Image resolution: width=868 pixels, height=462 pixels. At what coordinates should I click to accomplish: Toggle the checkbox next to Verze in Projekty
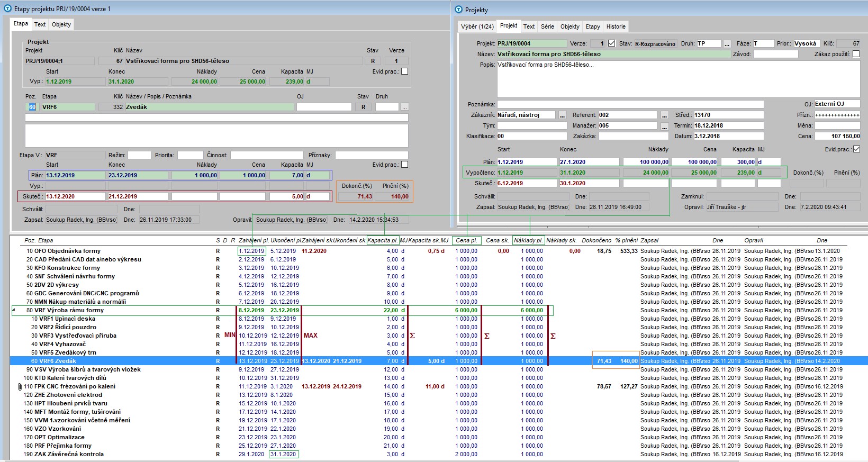coord(611,43)
